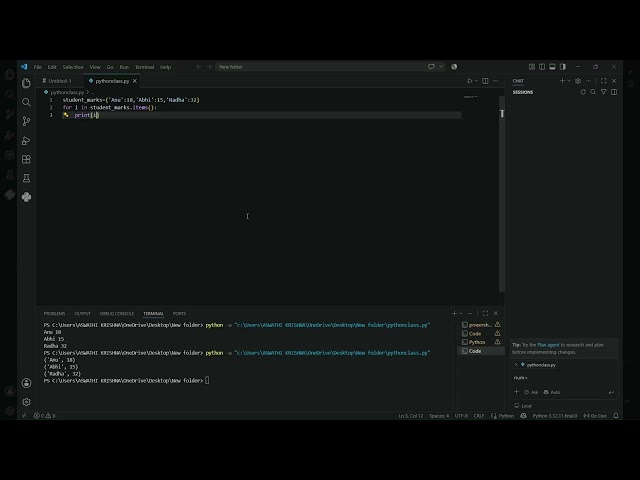Open the Terminal menu

[x=144, y=67]
